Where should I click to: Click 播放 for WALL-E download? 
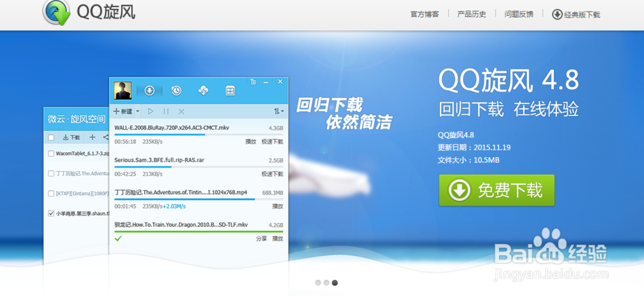click(251, 141)
